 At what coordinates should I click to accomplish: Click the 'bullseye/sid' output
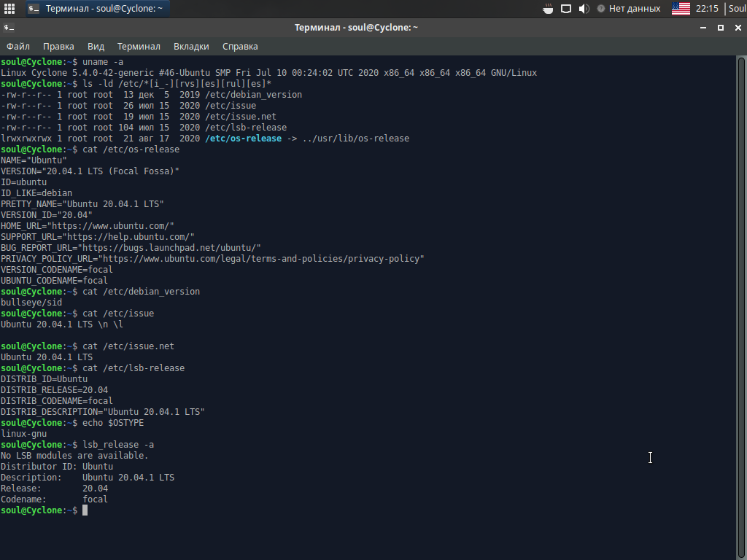31,303
